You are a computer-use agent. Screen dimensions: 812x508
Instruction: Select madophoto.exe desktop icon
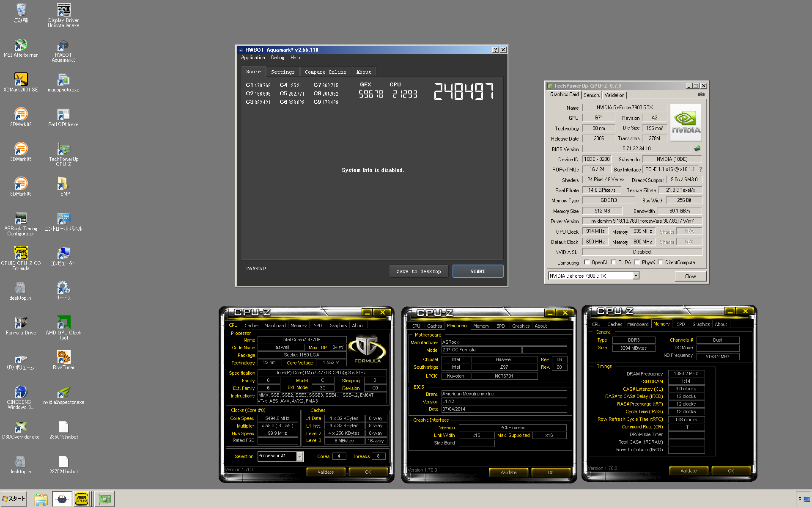[x=63, y=83]
